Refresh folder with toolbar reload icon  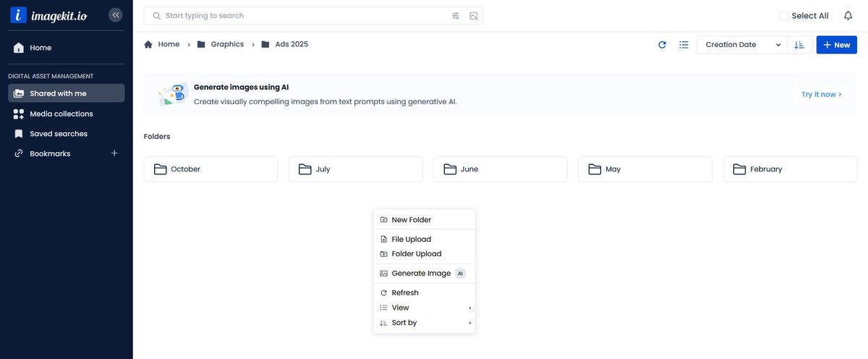tap(662, 45)
